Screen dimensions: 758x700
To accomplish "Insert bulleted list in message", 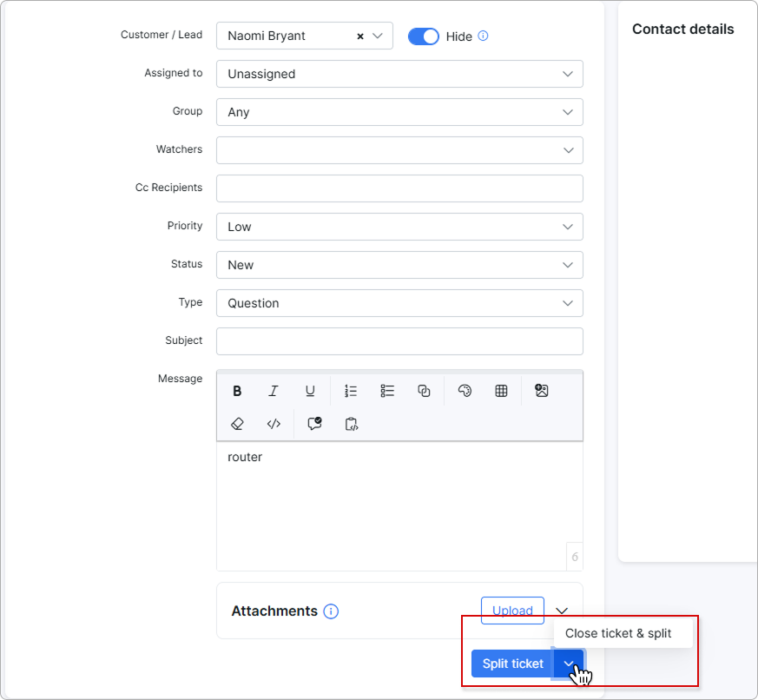I will (387, 391).
